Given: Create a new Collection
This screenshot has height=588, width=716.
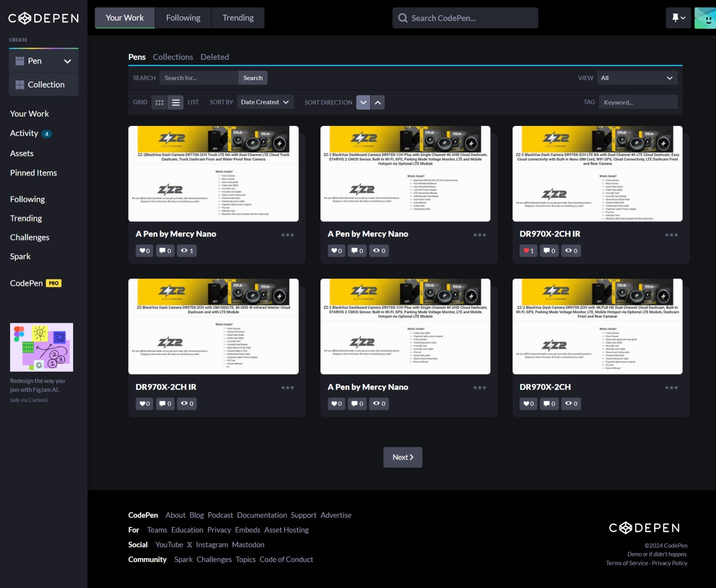Looking at the screenshot, I should click(x=44, y=85).
